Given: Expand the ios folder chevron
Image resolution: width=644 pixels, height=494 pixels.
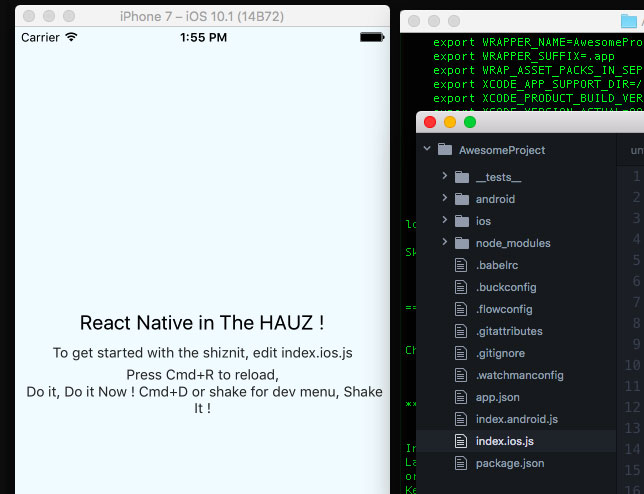Looking at the screenshot, I should [x=444, y=220].
